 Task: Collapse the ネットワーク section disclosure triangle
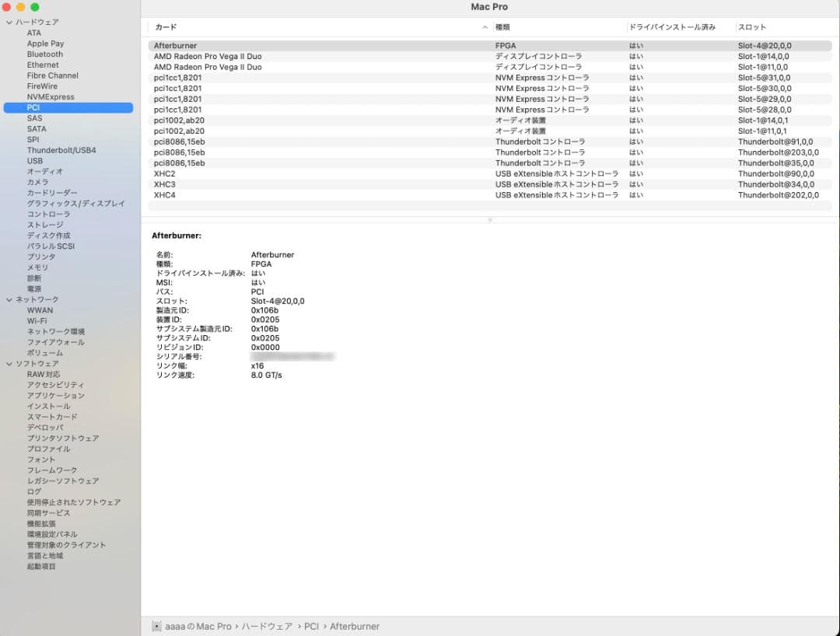pyautogui.click(x=9, y=299)
